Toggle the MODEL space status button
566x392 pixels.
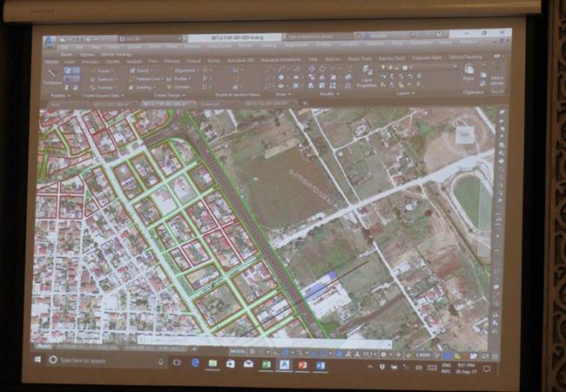(x=238, y=352)
